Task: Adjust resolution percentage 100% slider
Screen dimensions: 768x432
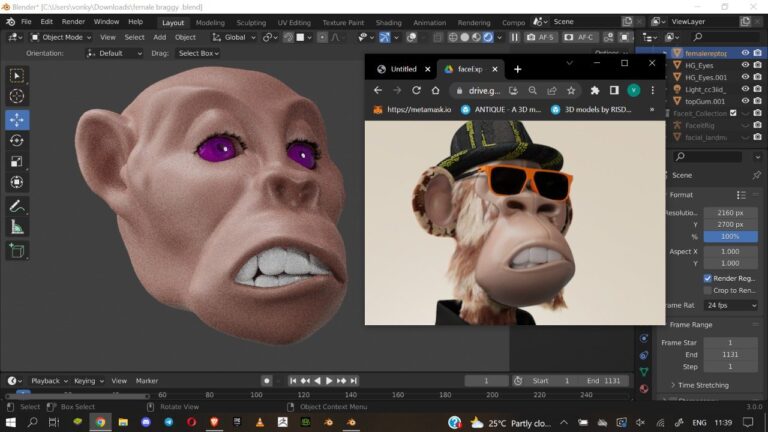Action: click(730, 237)
